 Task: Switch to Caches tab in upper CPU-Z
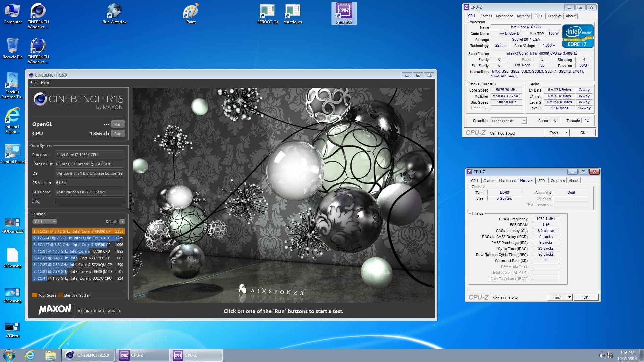click(x=486, y=16)
